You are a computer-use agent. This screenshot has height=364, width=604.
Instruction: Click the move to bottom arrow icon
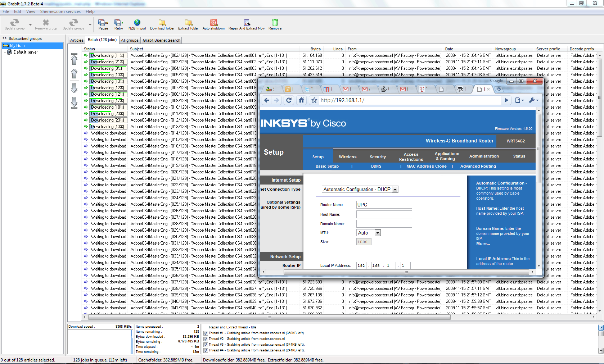75,103
